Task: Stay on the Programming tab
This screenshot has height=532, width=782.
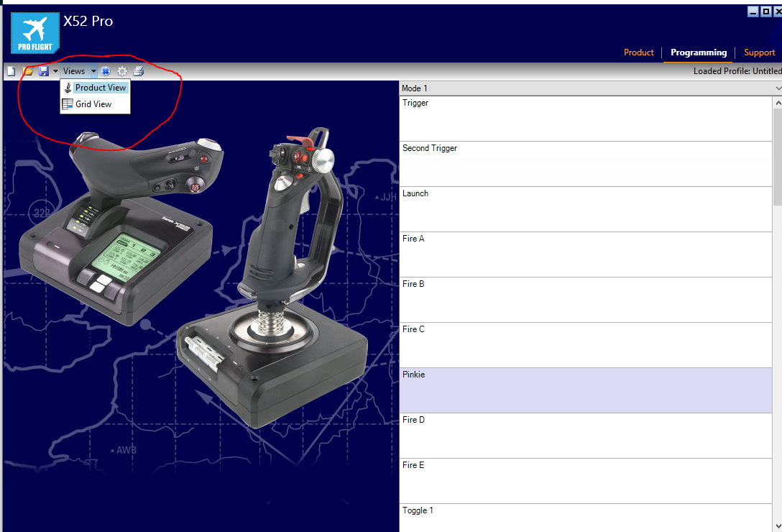Action: (x=697, y=52)
